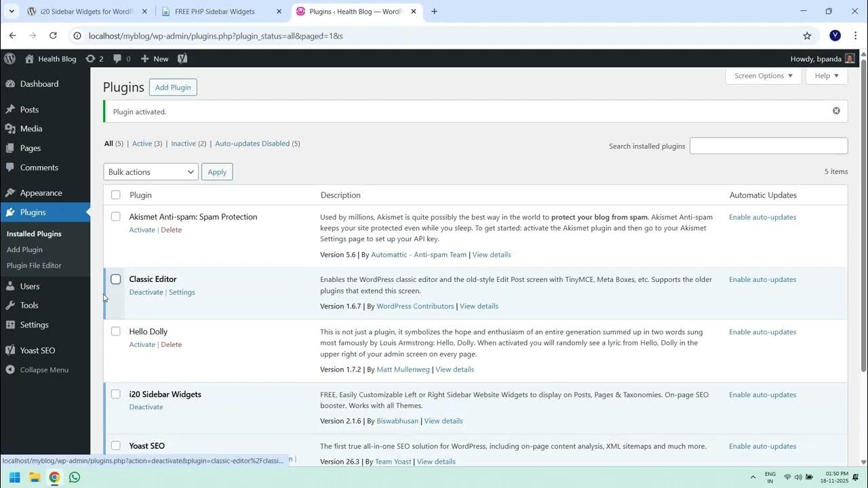Click the Add Plugin button

click(173, 87)
